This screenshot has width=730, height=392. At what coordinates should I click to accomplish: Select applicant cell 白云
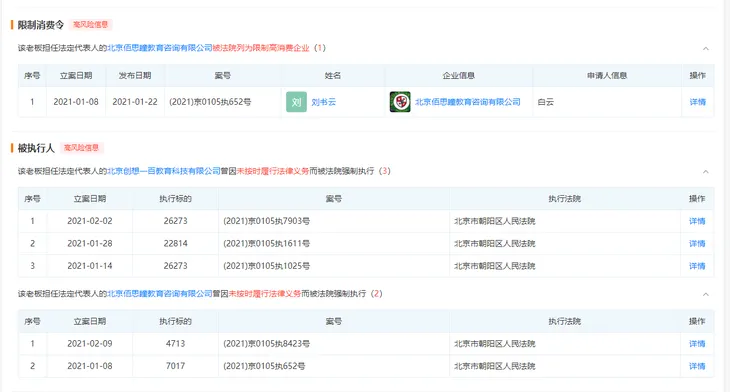(546, 102)
